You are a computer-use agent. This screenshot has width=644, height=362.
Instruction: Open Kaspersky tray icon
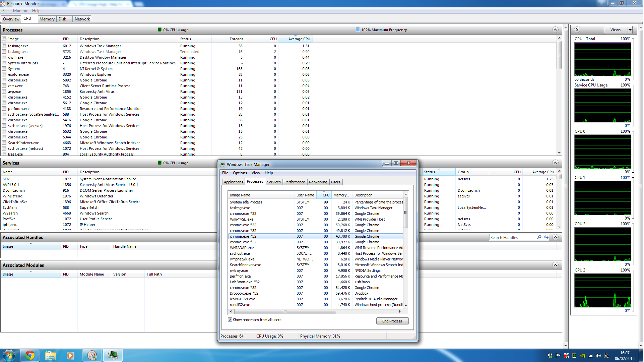(x=566, y=356)
